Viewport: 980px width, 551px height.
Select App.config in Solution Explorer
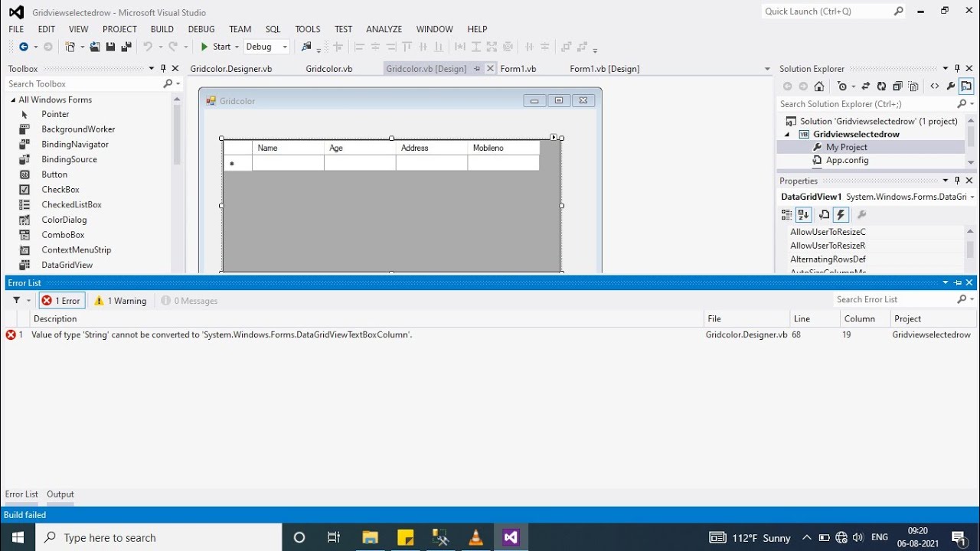coord(847,160)
